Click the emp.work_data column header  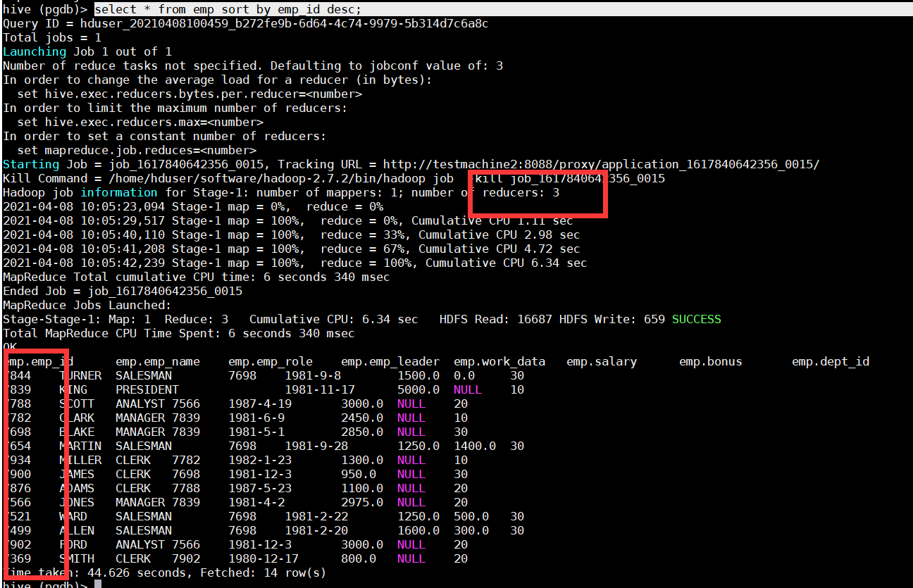499,361
